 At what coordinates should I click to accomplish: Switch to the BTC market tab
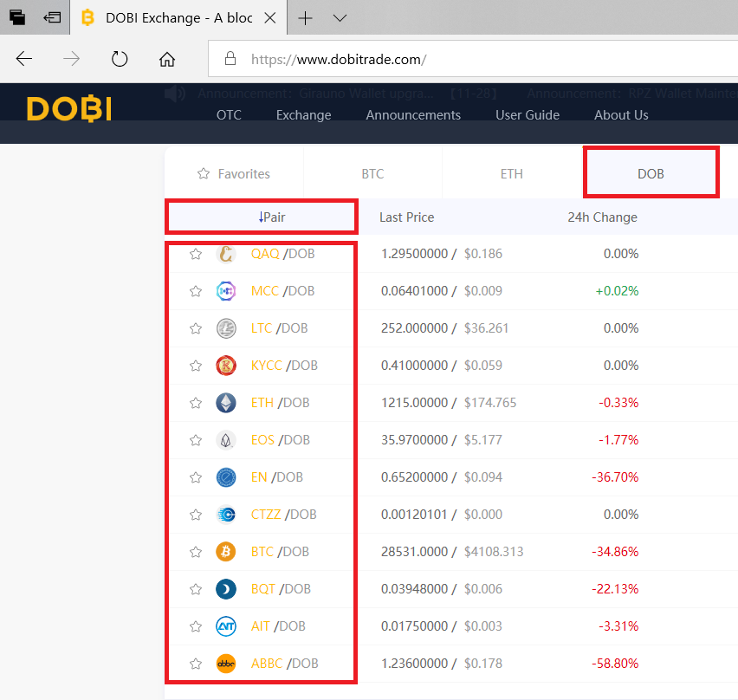pyautogui.click(x=372, y=174)
